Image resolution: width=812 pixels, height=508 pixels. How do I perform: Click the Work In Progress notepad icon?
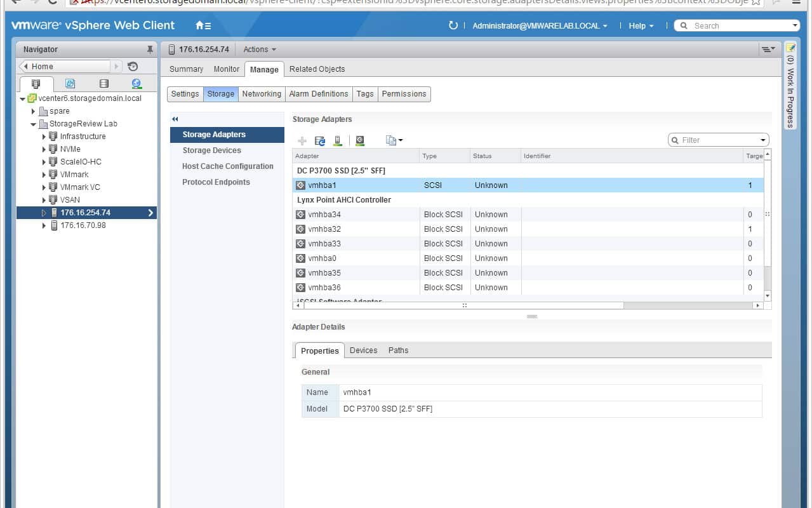(790, 48)
